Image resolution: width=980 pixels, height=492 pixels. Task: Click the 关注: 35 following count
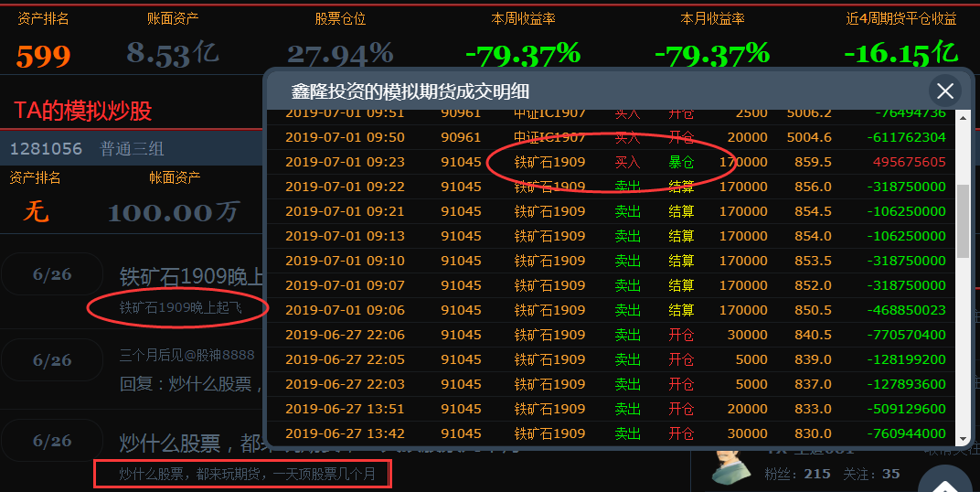click(871, 474)
